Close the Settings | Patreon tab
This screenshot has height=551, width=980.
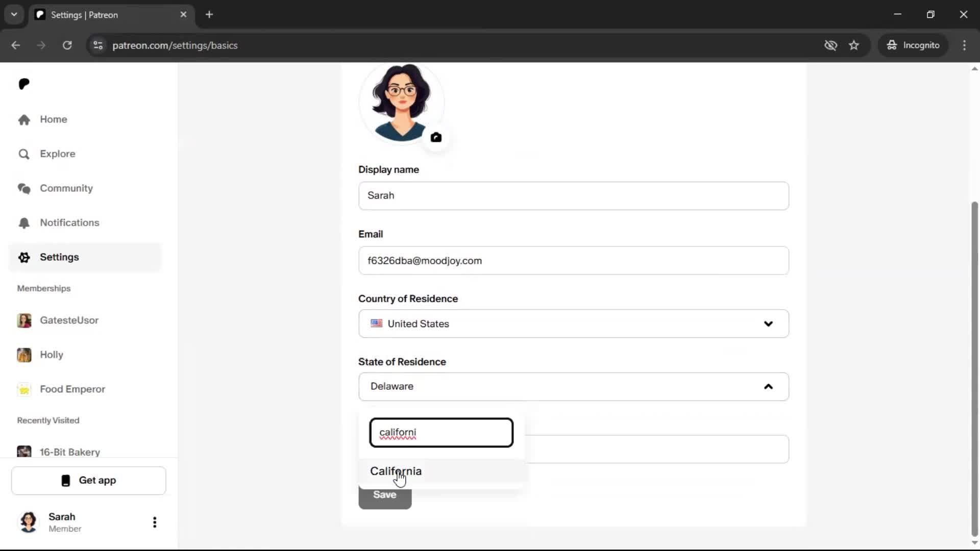[x=183, y=15]
